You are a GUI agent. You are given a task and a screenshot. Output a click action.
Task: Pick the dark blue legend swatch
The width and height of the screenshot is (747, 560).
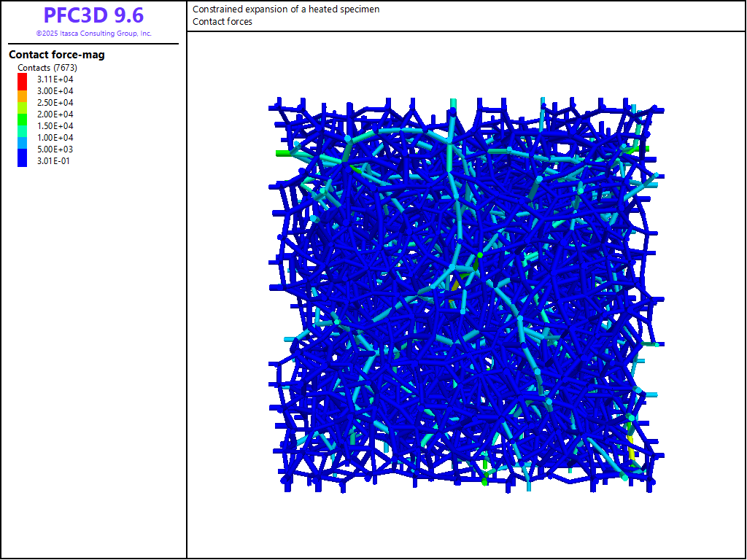(x=22, y=155)
